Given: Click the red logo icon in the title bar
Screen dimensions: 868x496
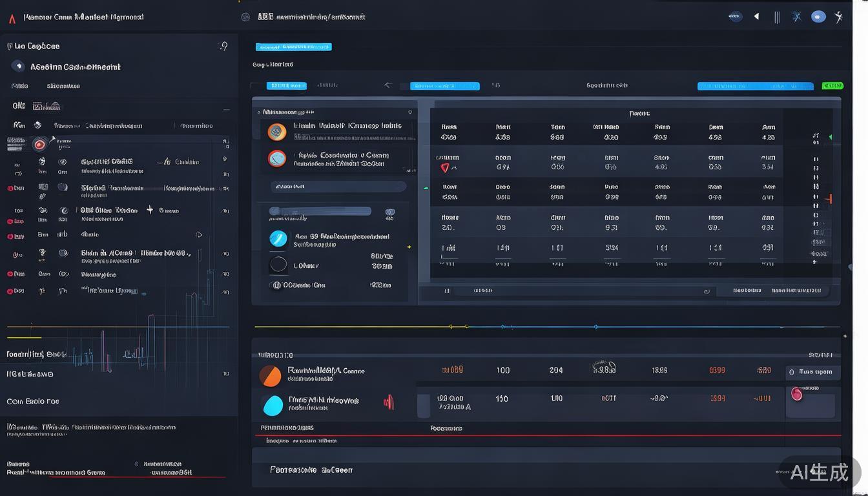Looking at the screenshot, I should [x=12, y=18].
